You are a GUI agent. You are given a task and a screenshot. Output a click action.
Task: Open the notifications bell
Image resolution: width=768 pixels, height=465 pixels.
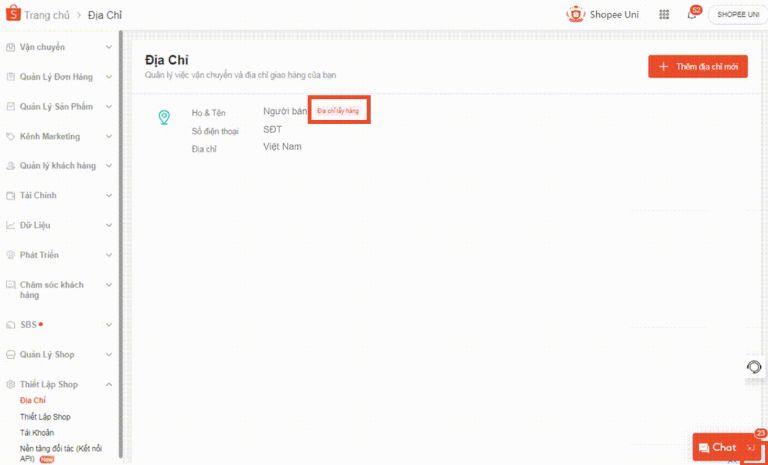click(x=692, y=15)
